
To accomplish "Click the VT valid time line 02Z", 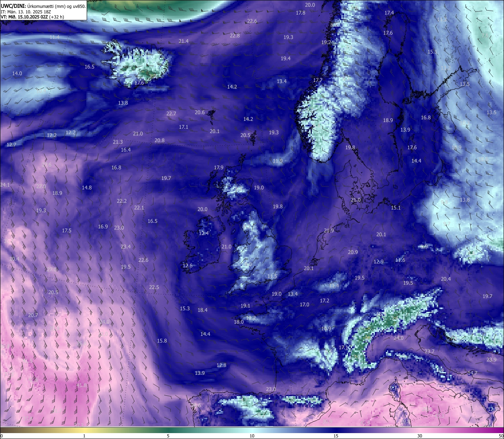I will 32,17.
